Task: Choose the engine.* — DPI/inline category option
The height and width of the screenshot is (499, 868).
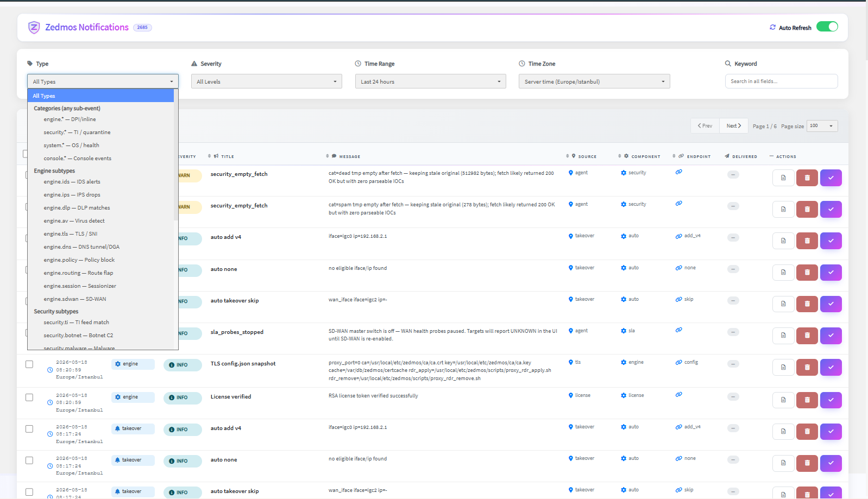Action: pos(100,119)
